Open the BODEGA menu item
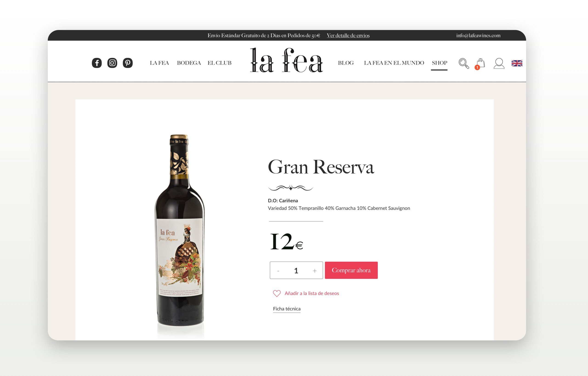This screenshot has height=376, width=588. pos(189,63)
